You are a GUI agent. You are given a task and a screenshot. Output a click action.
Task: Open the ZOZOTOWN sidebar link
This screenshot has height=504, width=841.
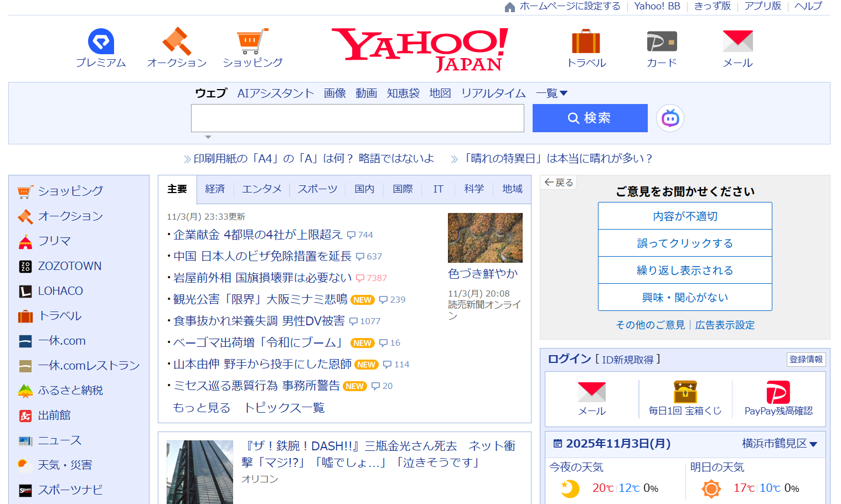point(69,266)
